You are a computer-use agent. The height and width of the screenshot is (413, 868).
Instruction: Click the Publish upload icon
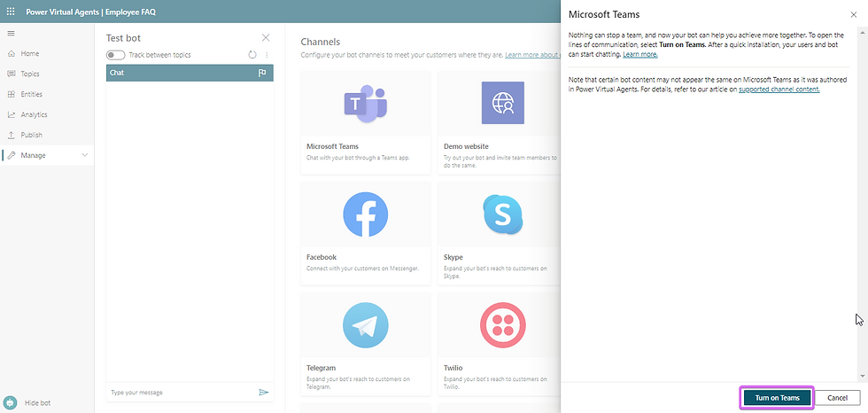(11, 135)
